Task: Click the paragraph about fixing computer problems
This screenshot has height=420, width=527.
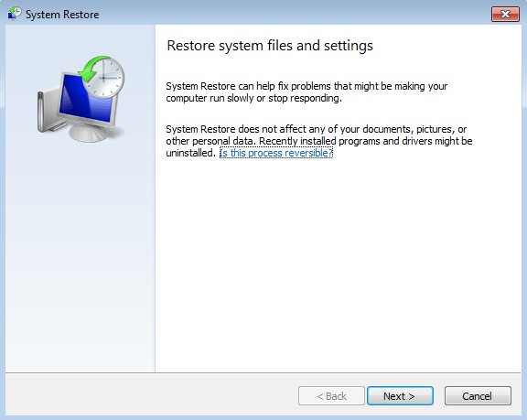Action: point(307,92)
